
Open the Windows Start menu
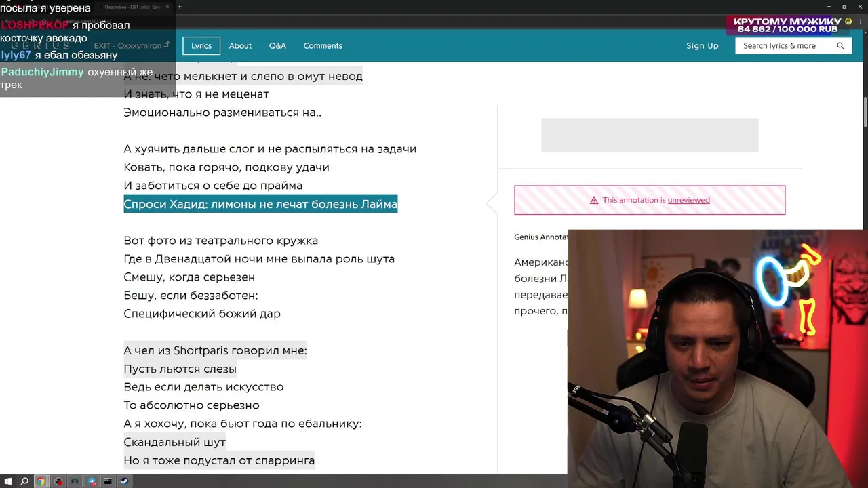(x=7, y=481)
